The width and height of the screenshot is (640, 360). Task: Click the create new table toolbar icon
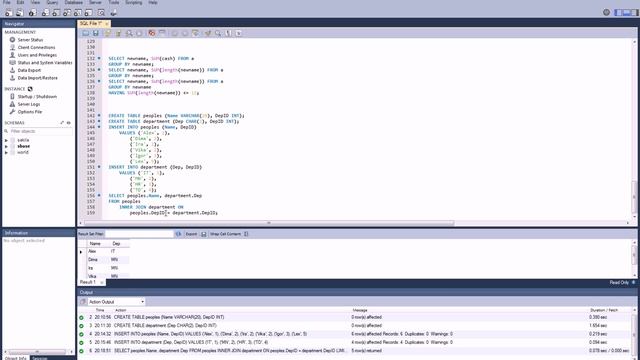pos(56,13)
